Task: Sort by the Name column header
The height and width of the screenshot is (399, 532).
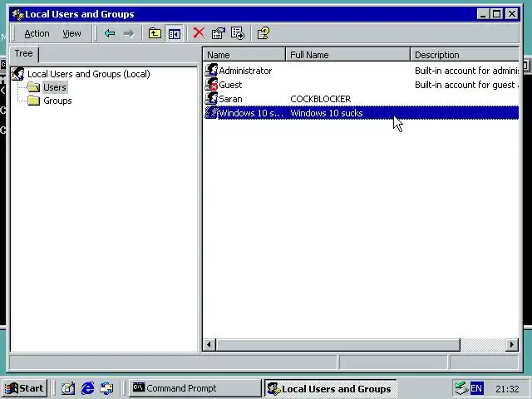Action: [244, 55]
